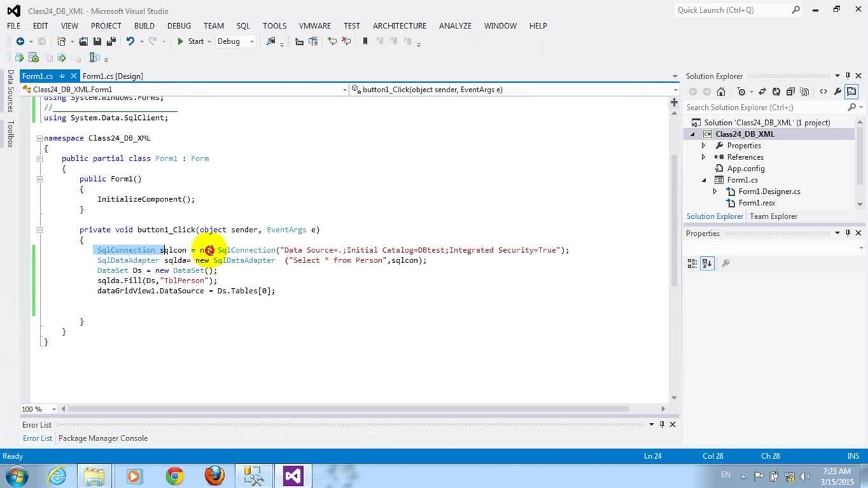
Task: Open the BUILD menu
Action: click(144, 26)
